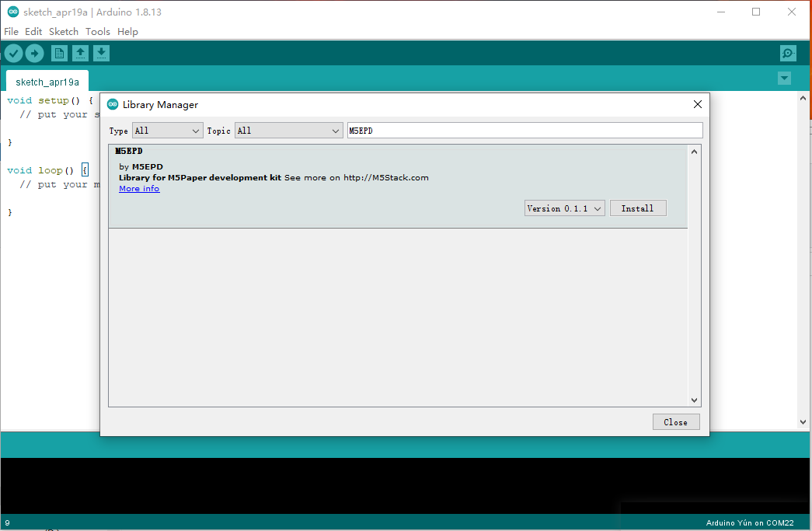
Task: Open the Tools menu
Action: [98, 32]
